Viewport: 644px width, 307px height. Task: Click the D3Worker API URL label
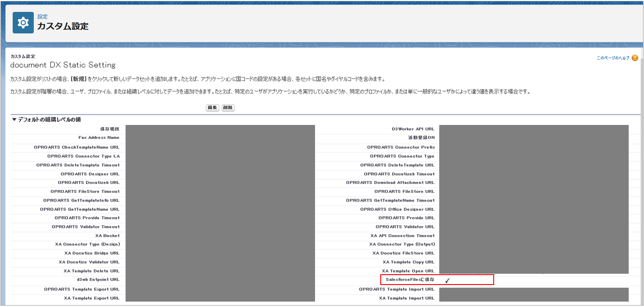[413, 129]
